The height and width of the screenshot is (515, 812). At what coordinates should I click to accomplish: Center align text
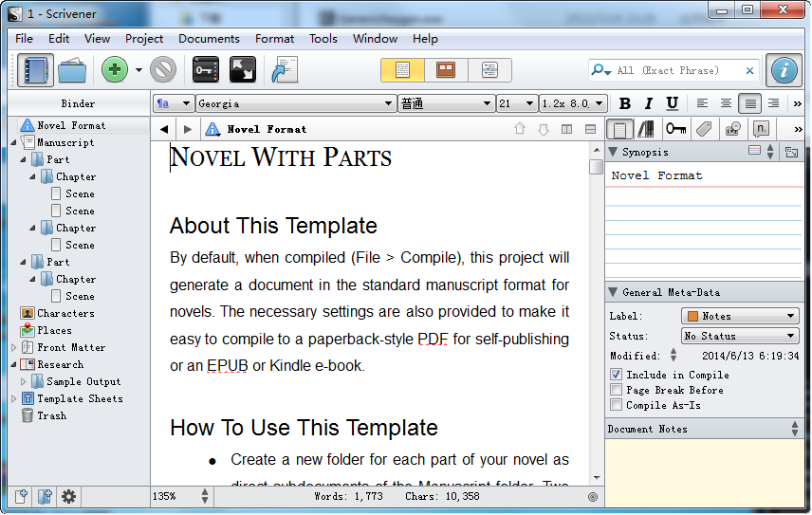tap(726, 103)
